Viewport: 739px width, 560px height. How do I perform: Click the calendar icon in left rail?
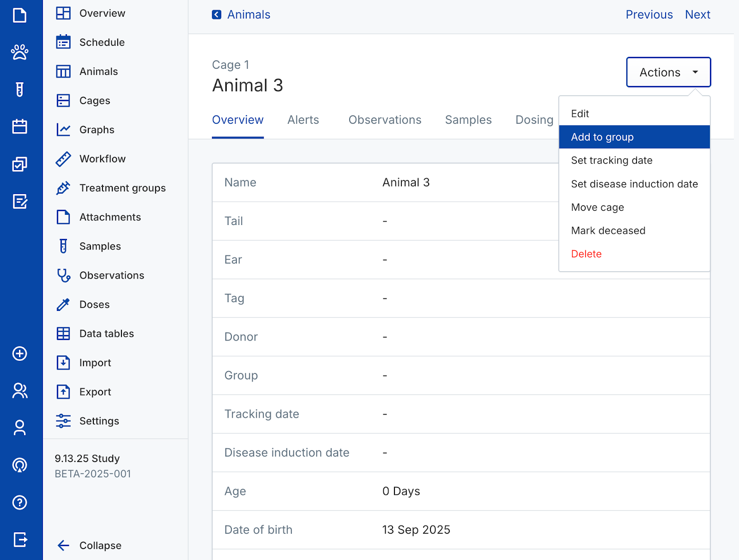tap(19, 126)
